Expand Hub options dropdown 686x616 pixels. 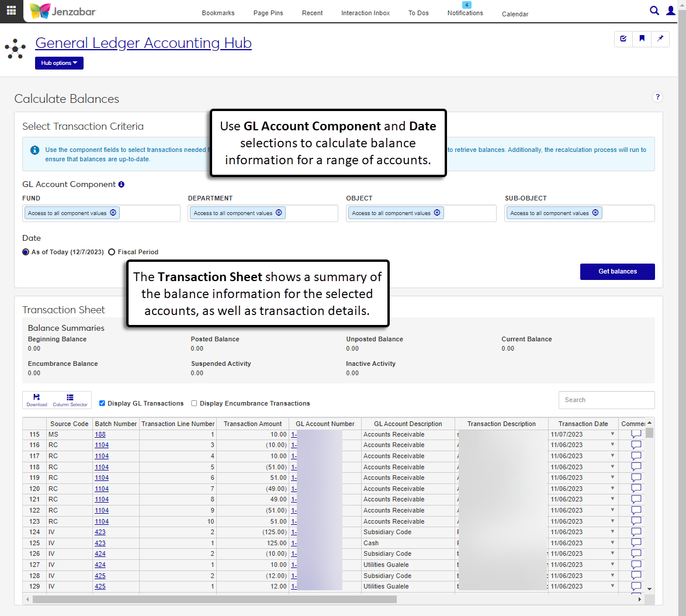(59, 63)
